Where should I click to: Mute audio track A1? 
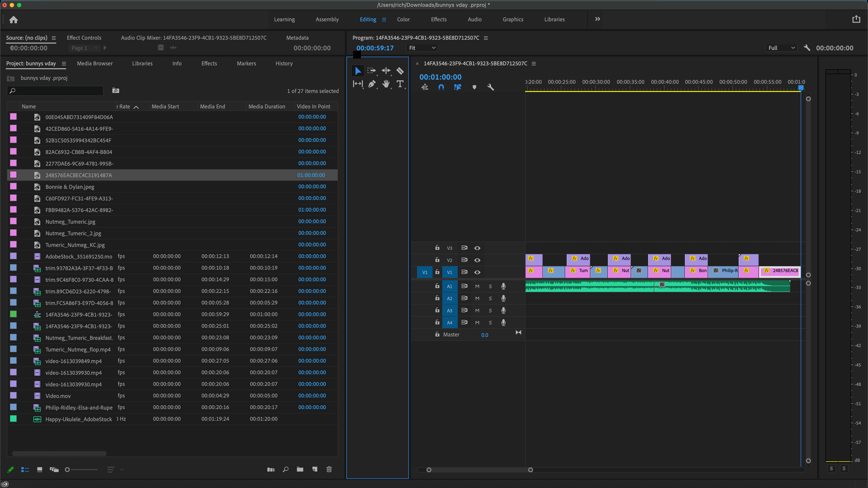click(477, 286)
